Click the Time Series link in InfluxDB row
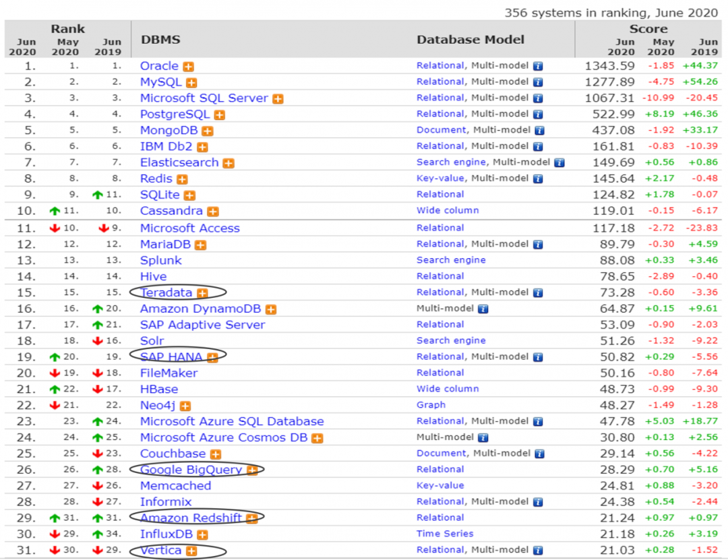 pos(445,534)
